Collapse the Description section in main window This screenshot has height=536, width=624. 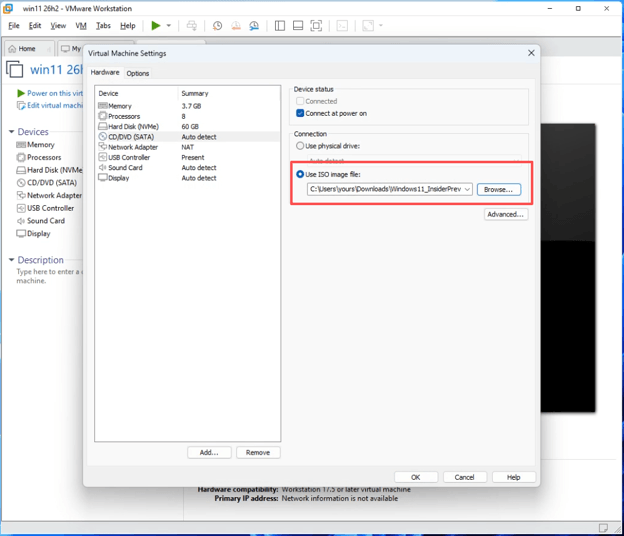point(12,260)
